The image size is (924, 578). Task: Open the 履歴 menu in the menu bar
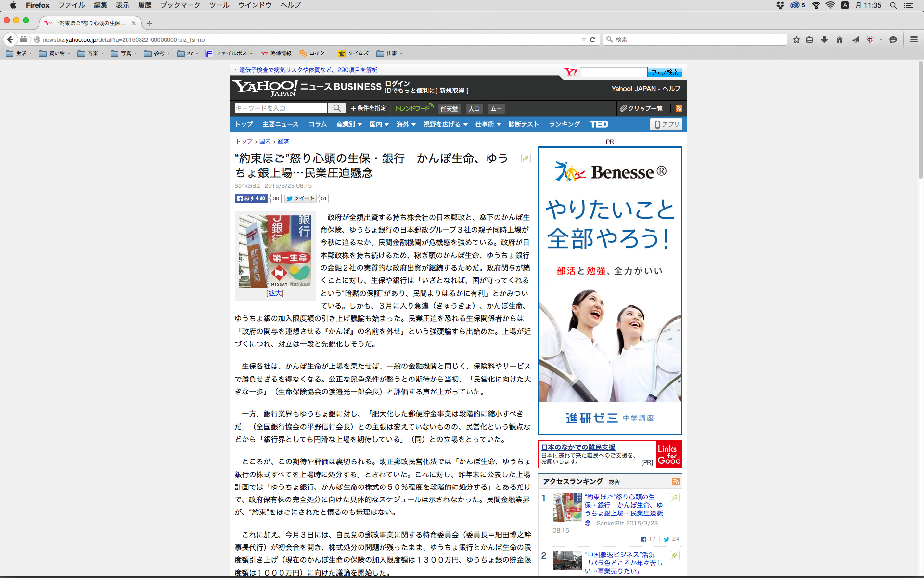tap(144, 5)
